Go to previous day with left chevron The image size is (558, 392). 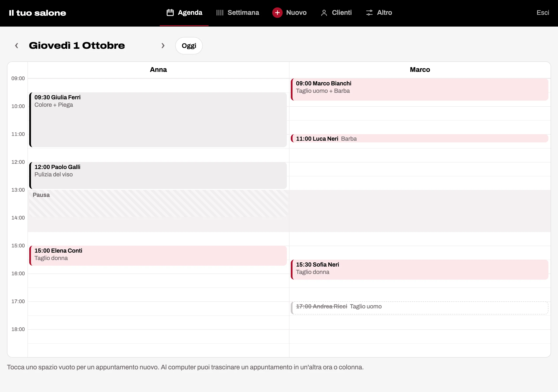pos(17,46)
